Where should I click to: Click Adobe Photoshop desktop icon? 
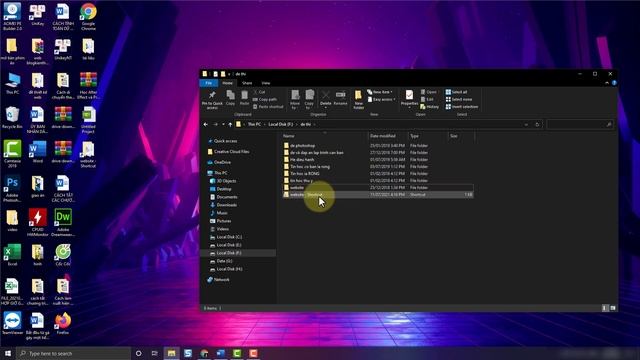[x=12, y=189]
